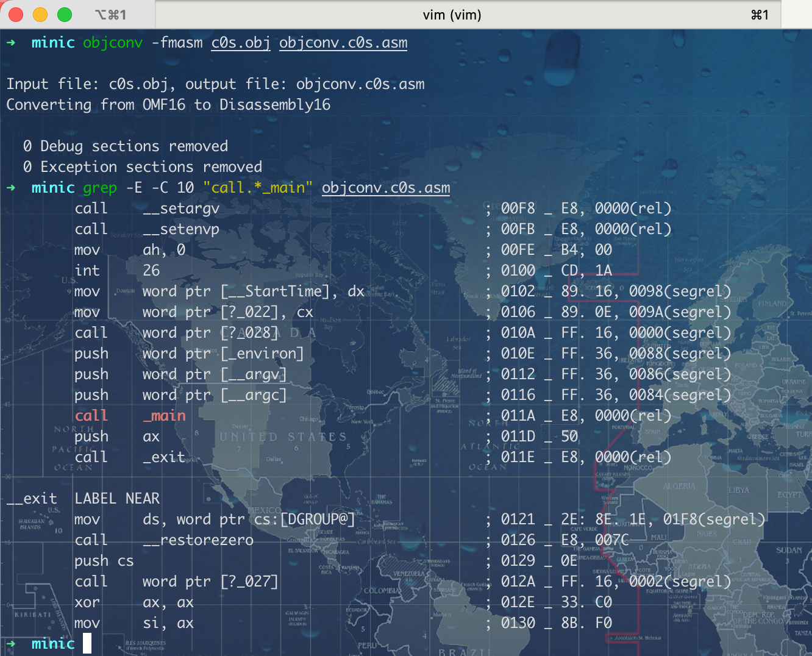Click the "__exit LABEL NEAR" line
Screen dimensions: 812x656
[x=83, y=499]
